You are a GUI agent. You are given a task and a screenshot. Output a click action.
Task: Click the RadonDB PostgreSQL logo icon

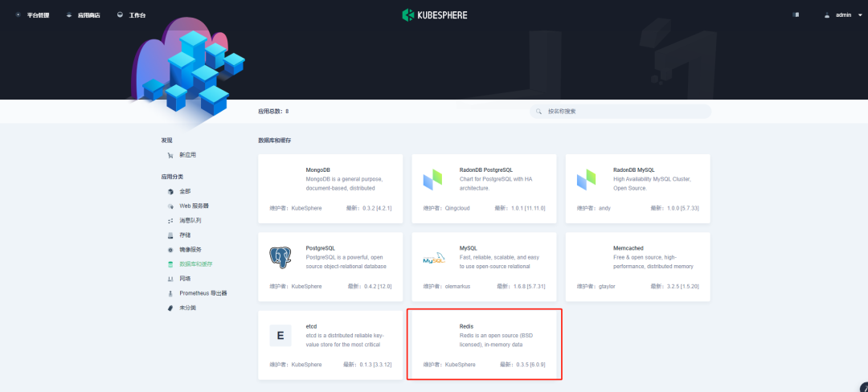[x=433, y=179]
